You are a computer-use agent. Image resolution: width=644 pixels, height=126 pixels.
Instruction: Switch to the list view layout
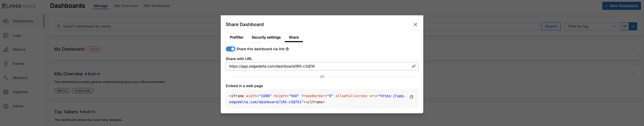click(x=633, y=26)
